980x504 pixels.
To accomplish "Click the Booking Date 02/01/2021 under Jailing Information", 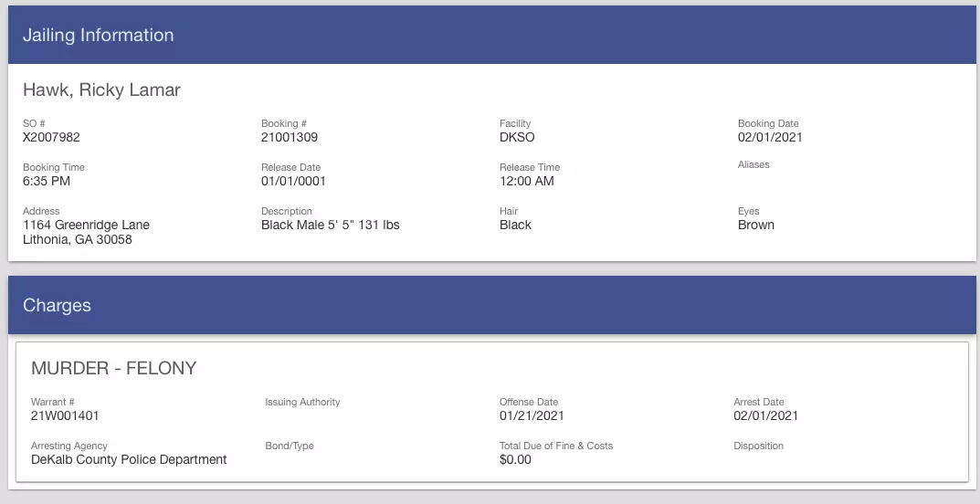I will click(x=770, y=137).
